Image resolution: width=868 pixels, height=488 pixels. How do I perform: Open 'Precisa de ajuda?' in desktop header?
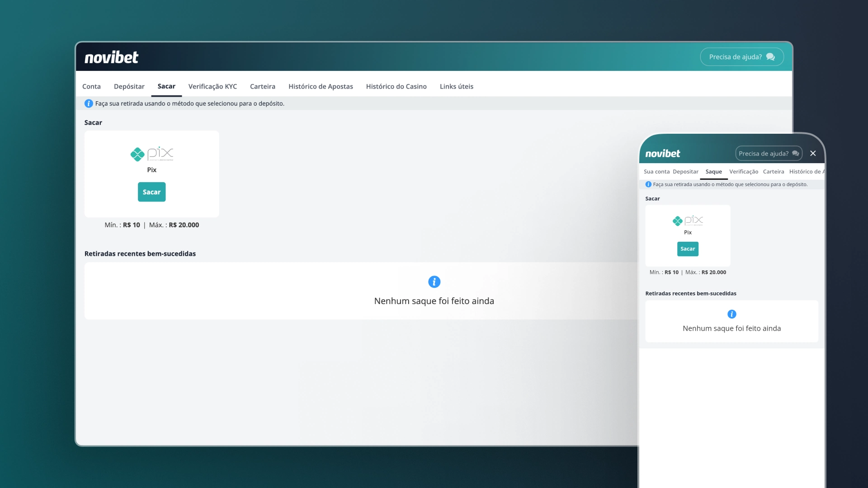pyautogui.click(x=741, y=57)
